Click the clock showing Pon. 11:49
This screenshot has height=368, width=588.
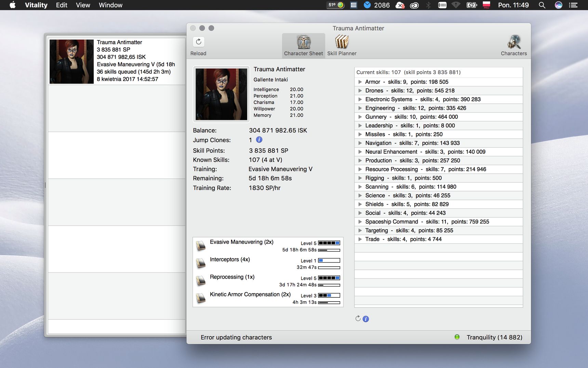point(513,5)
